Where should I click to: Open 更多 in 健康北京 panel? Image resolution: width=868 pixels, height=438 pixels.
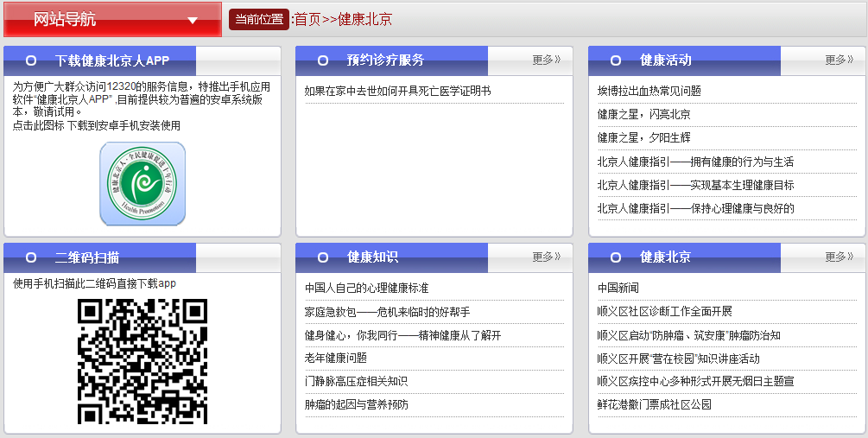[839, 257]
